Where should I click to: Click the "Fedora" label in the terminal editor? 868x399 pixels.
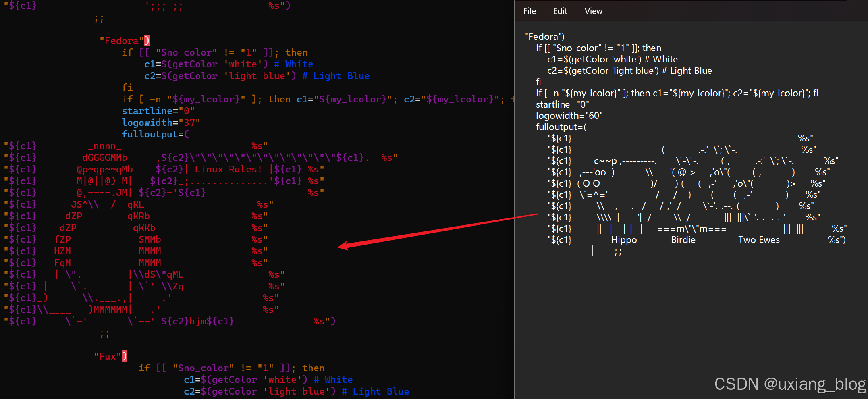pyautogui.click(x=122, y=41)
